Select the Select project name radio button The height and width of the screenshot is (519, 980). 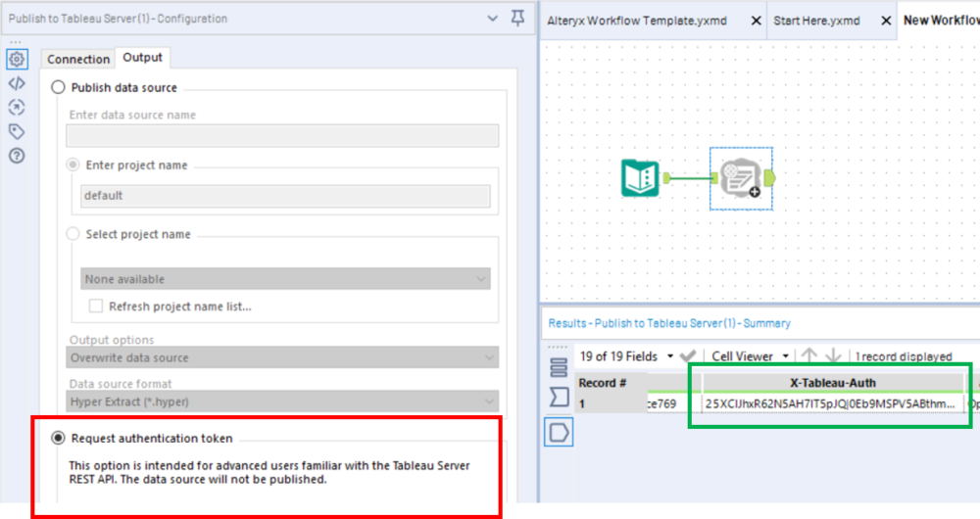coord(73,235)
